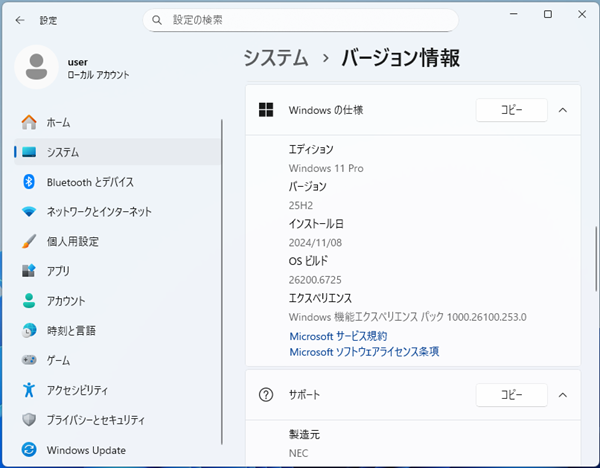Click the アカウント person icon
600x468 pixels.
coord(29,300)
